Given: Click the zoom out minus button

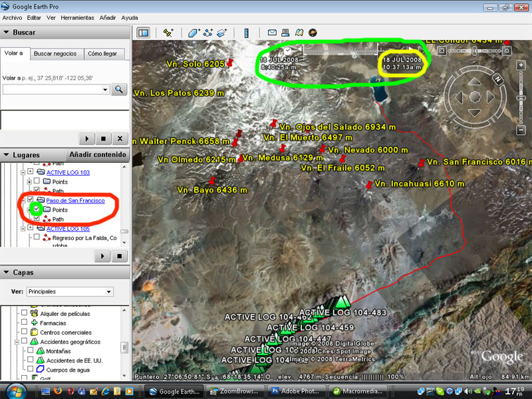Looking at the screenshot, I should [521, 130].
